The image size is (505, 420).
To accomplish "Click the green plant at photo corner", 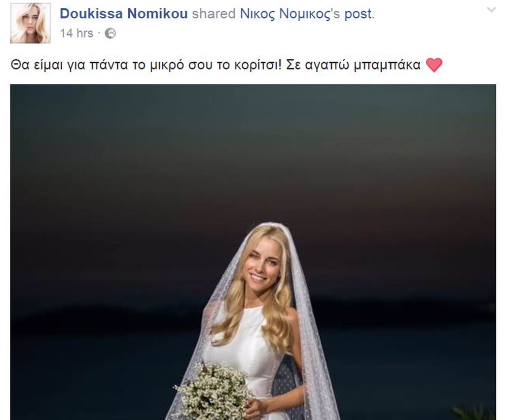I will (473, 413).
